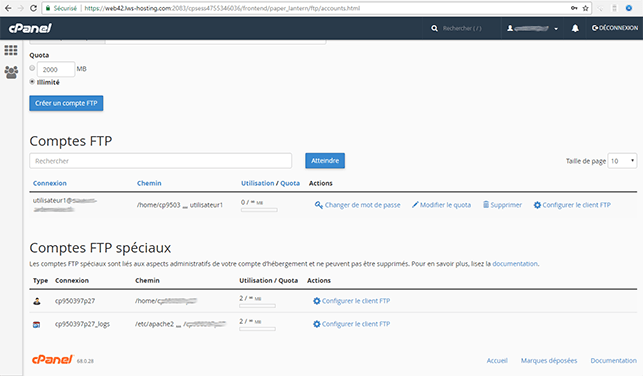Click the Atteindre button
Screen dimensions: 643x376
point(325,161)
